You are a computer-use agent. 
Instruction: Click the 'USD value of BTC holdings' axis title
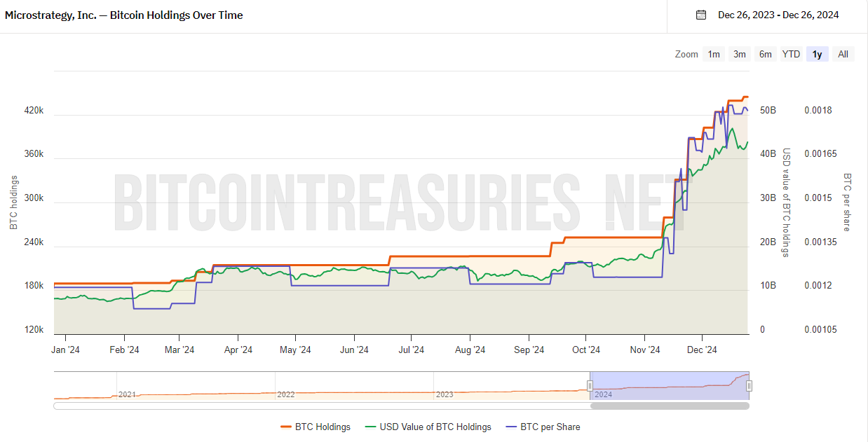pyautogui.click(x=786, y=202)
